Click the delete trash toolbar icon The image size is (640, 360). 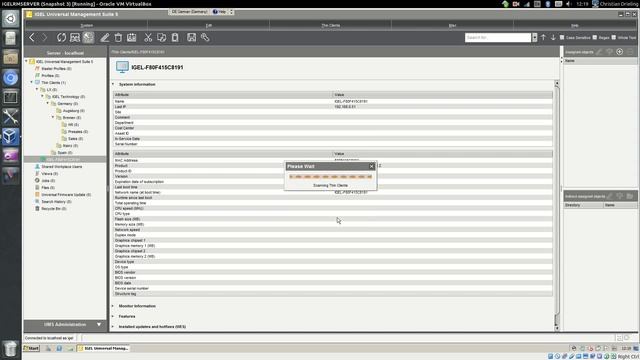[x=118, y=38]
